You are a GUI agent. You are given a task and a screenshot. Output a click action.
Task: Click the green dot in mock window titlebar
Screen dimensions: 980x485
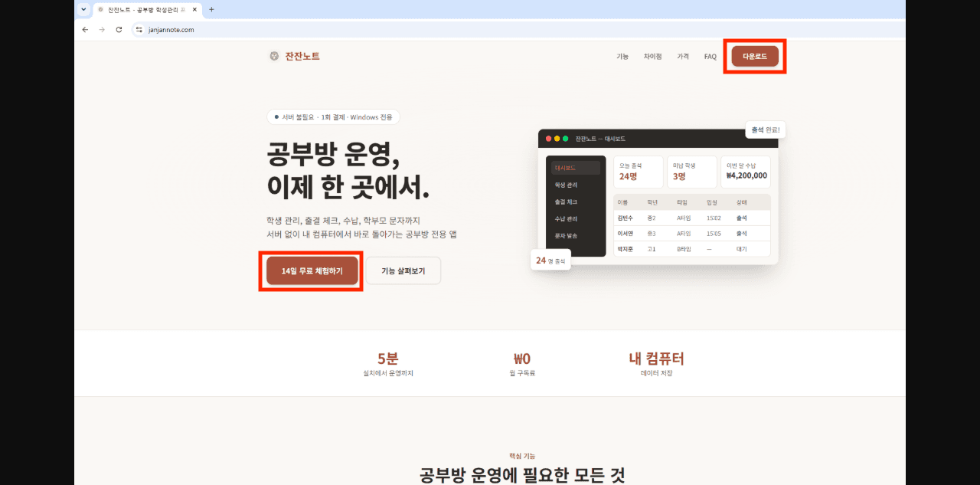coord(566,139)
